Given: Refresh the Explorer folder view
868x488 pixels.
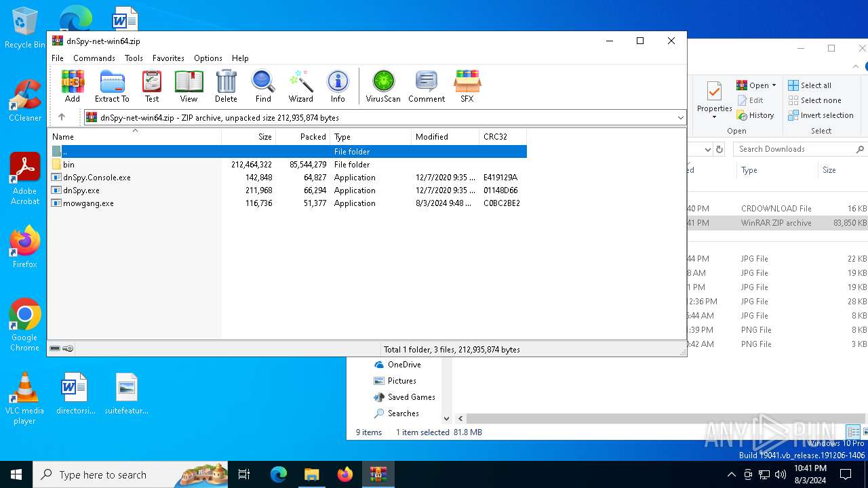Looking at the screenshot, I should pyautogui.click(x=719, y=149).
